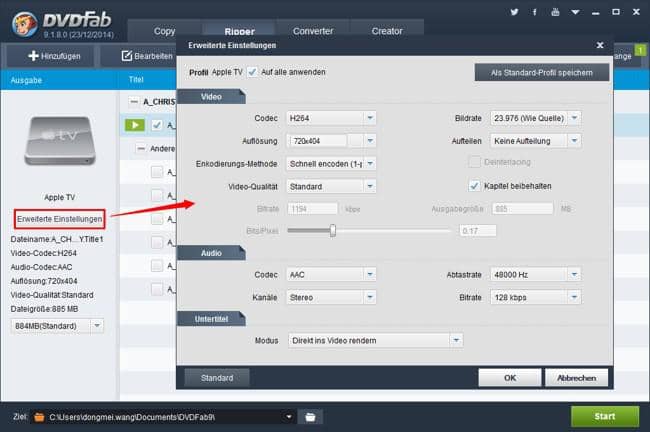Check the fourth title under Andere
The width and height of the screenshot is (650, 432).
pos(157,242)
